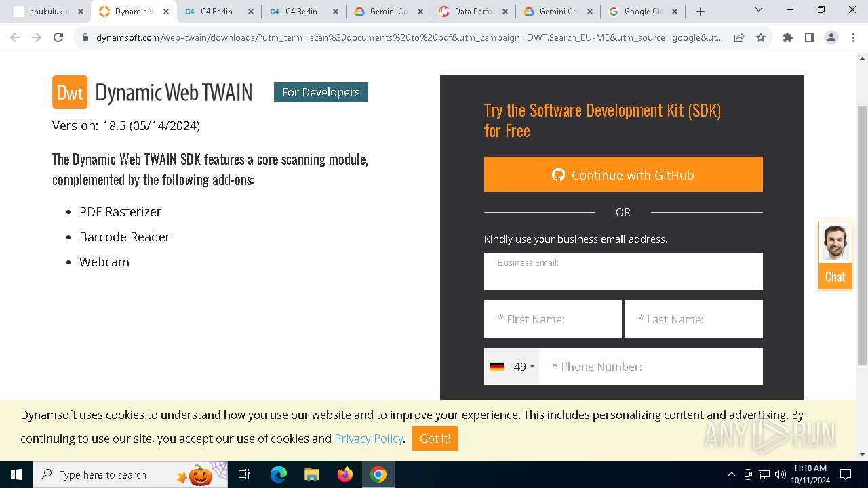Open Task View on the taskbar
The height and width of the screenshot is (488, 868).
[x=244, y=474]
